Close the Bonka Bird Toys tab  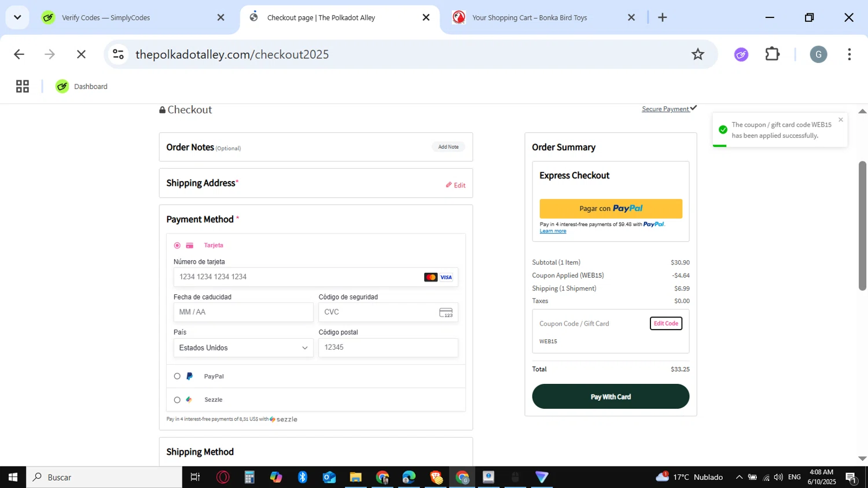(631, 17)
